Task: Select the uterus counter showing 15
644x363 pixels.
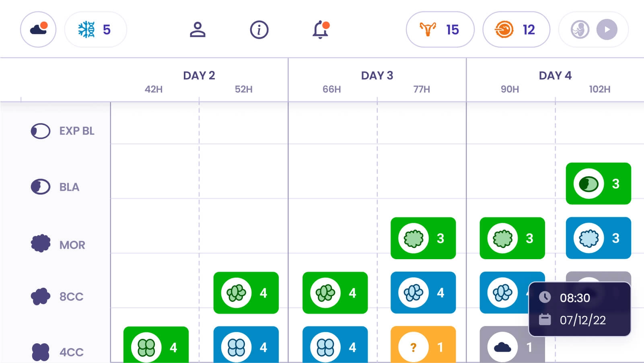Action: pos(440,29)
